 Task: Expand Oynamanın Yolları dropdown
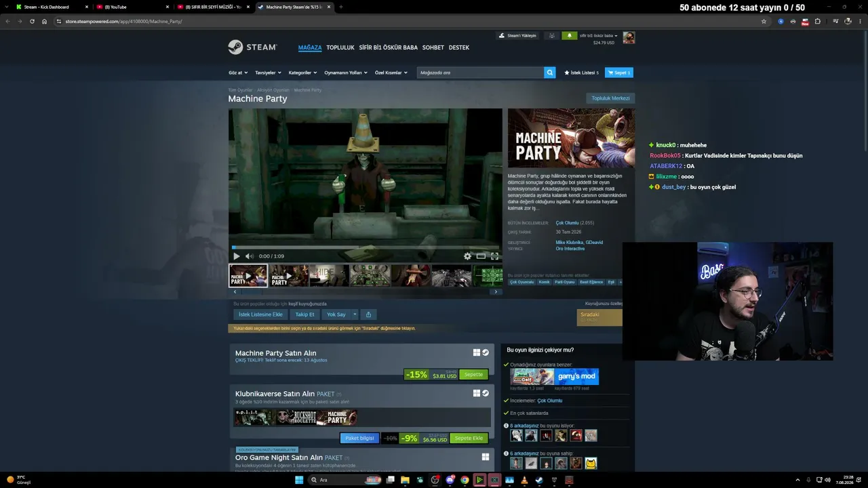pos(346,73)
